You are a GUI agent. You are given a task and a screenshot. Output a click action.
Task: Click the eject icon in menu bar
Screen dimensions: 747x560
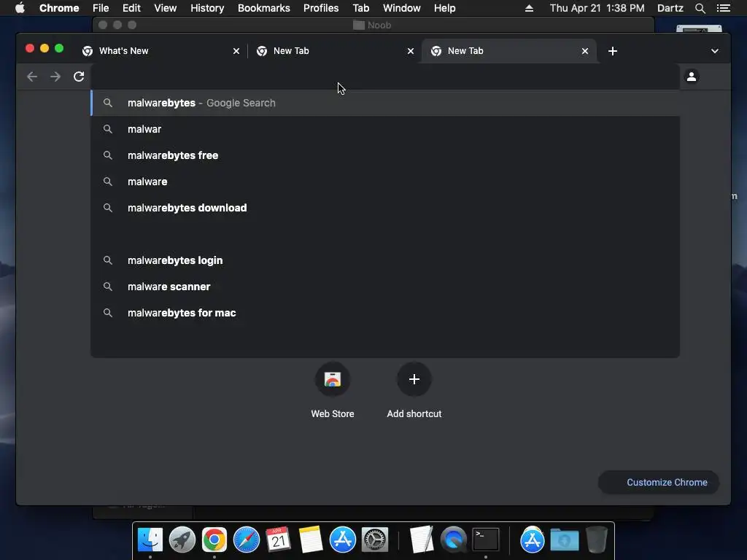coord(529,8)
